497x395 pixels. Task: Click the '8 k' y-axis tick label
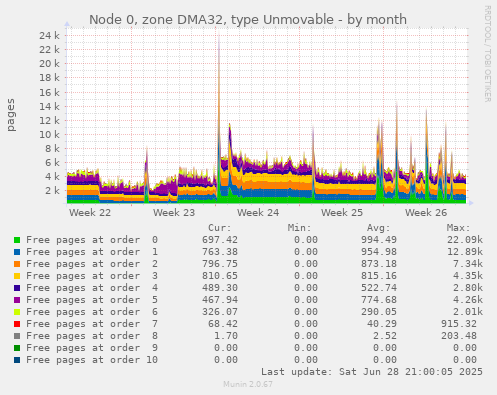point(52,149)
